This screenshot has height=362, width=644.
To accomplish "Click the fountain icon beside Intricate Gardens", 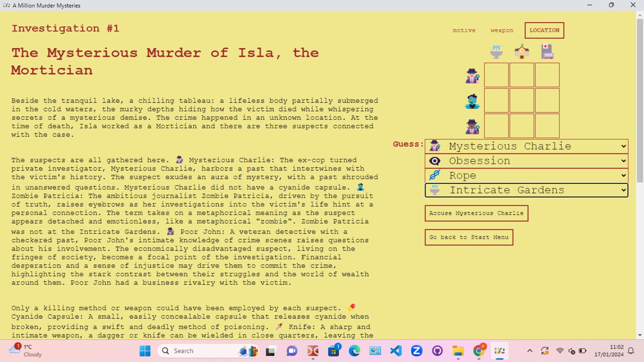I will click(x=435, y=190).
